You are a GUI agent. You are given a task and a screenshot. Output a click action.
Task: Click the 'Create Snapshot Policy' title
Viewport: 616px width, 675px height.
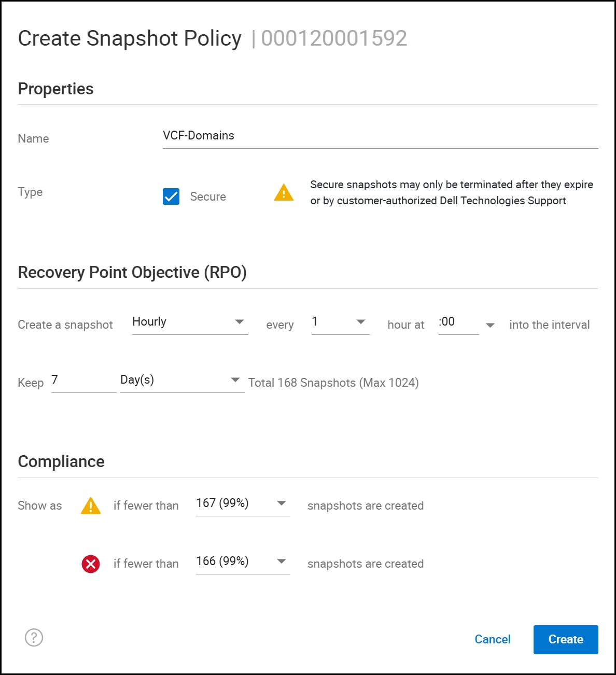point(130,38)
